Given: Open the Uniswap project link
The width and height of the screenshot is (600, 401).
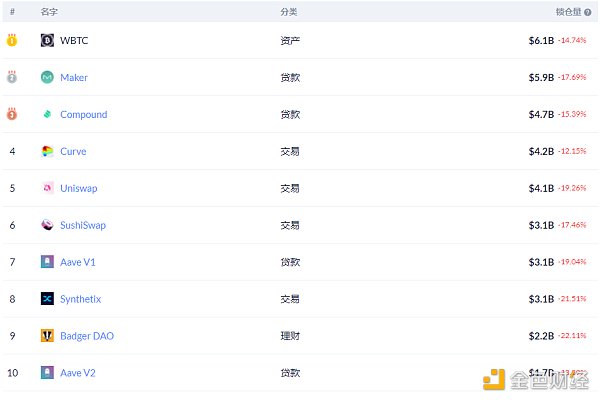Looking at the screenshot, I should pyautogui.click(x=79, y=188).
